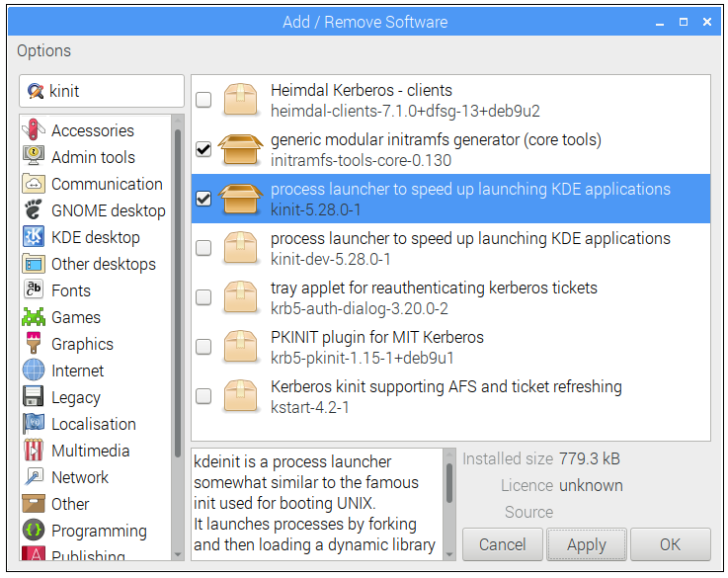
Task: Click the Admin tools monitor icon
Action: coord(34,156)
